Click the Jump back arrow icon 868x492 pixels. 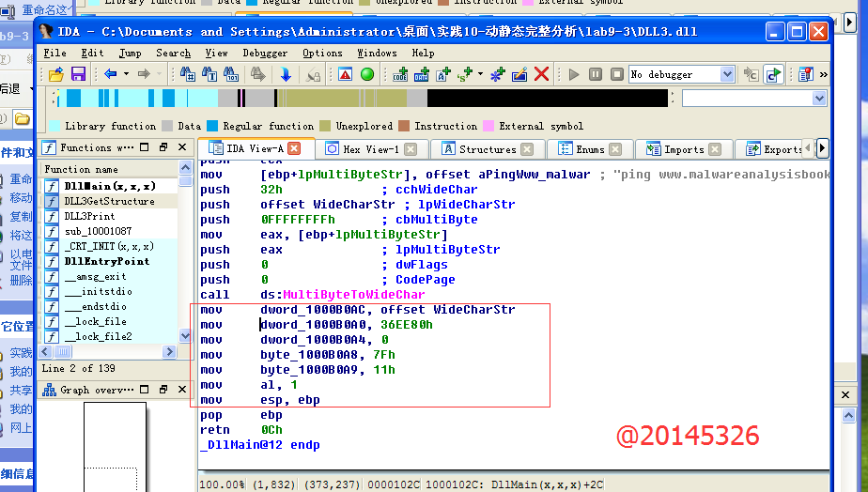pyautogui.click(x=111, y=74)
